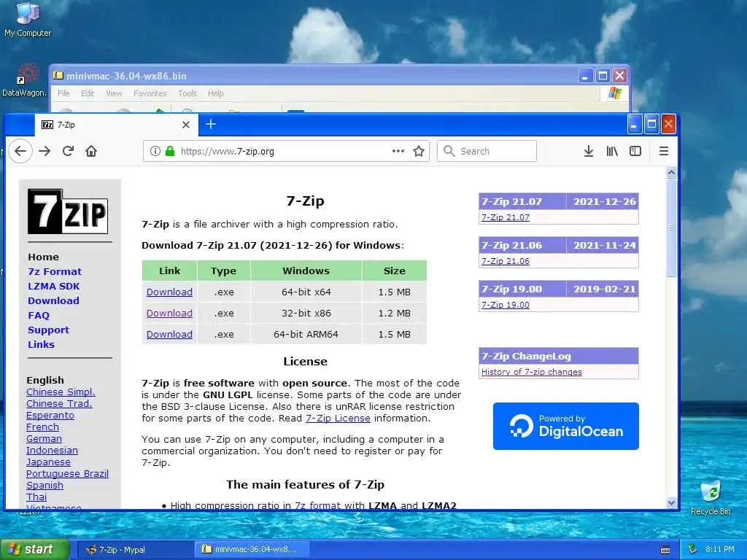This screenshot has width=747, height=560.
Task: Open Download sidebar link
Action: tap(53, 300)
